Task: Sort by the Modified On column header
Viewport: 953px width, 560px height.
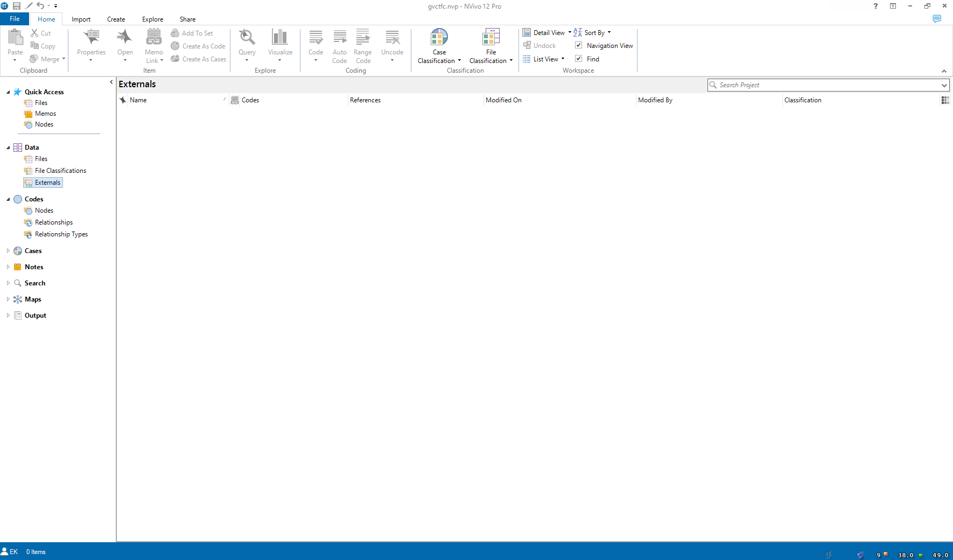Action: (559, 100)
